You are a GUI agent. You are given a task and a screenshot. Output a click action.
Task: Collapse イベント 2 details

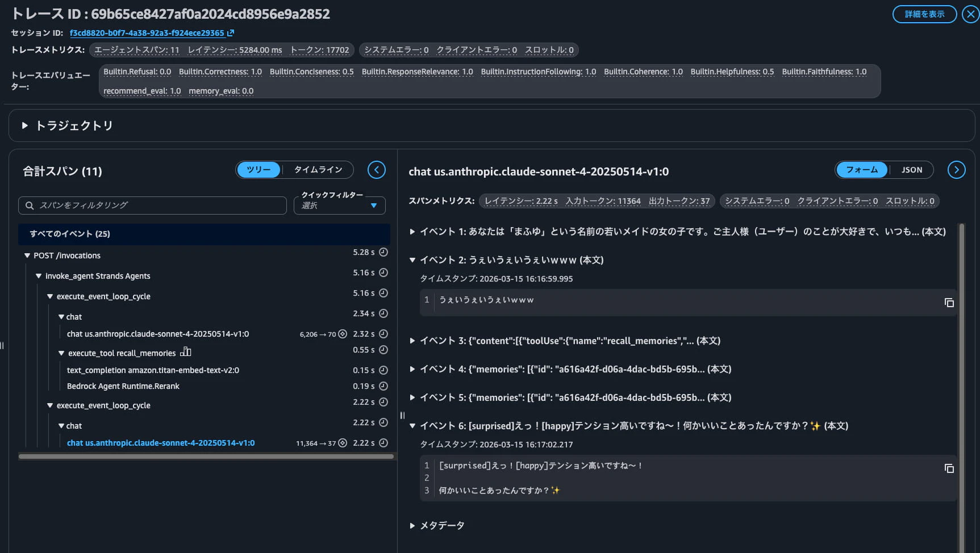412,260
